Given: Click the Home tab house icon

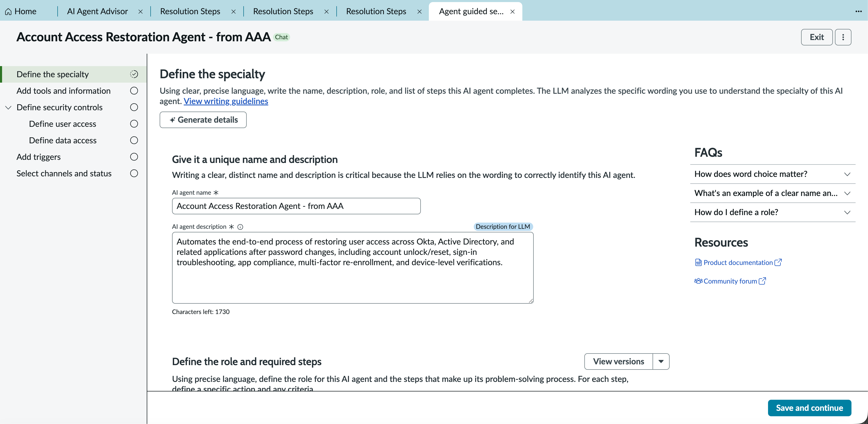Looking at the screenshot, I should coord(9,11).
